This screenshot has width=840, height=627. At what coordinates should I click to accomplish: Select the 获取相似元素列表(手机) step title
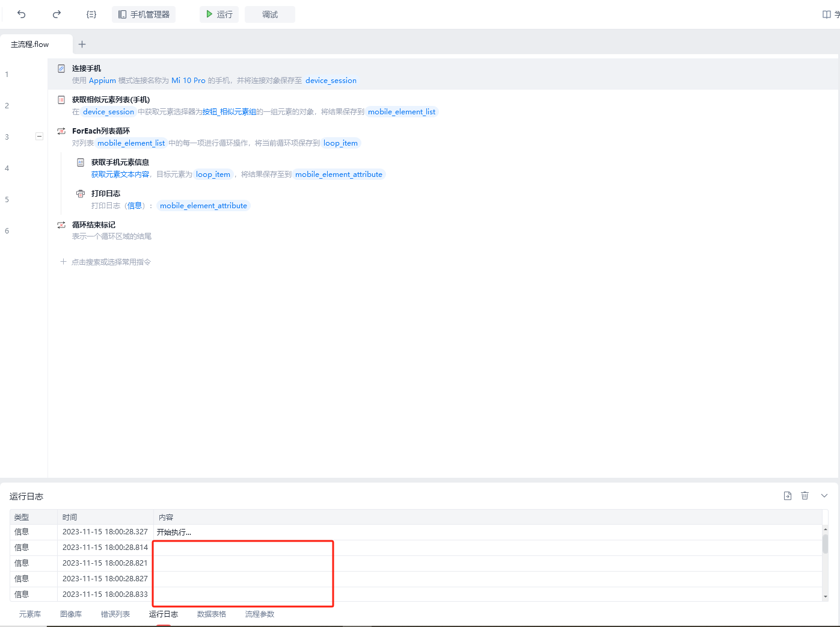(111, 100)
